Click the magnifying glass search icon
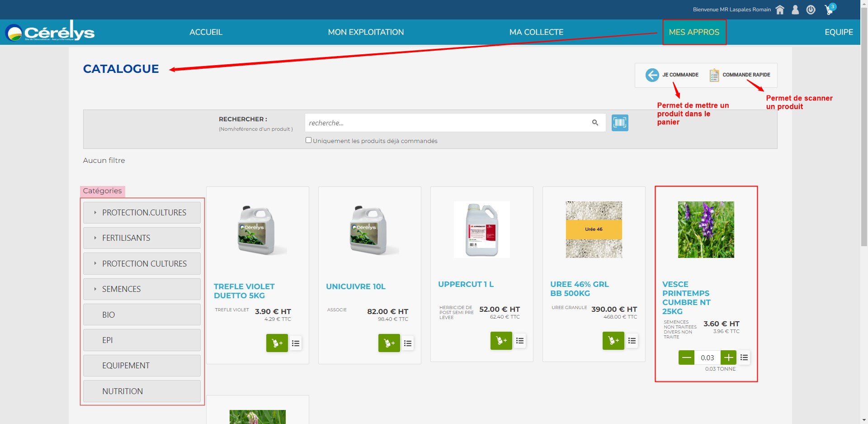 (595, 123)
